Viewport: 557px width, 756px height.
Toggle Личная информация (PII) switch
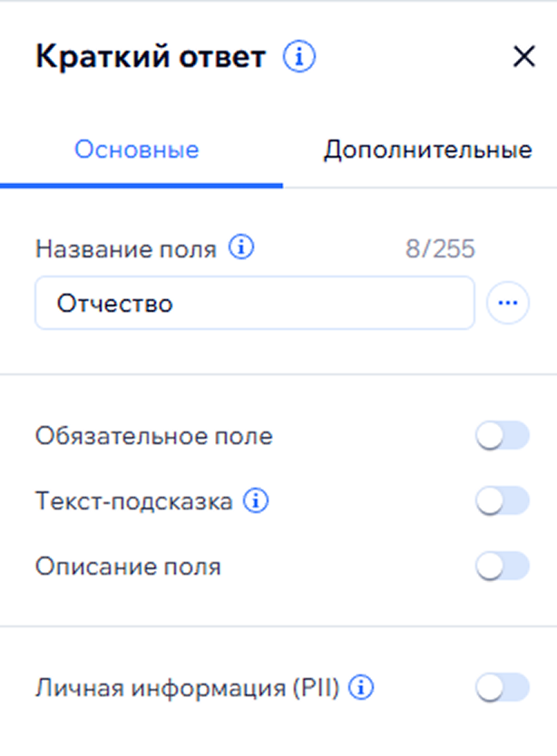pos(502,689)
